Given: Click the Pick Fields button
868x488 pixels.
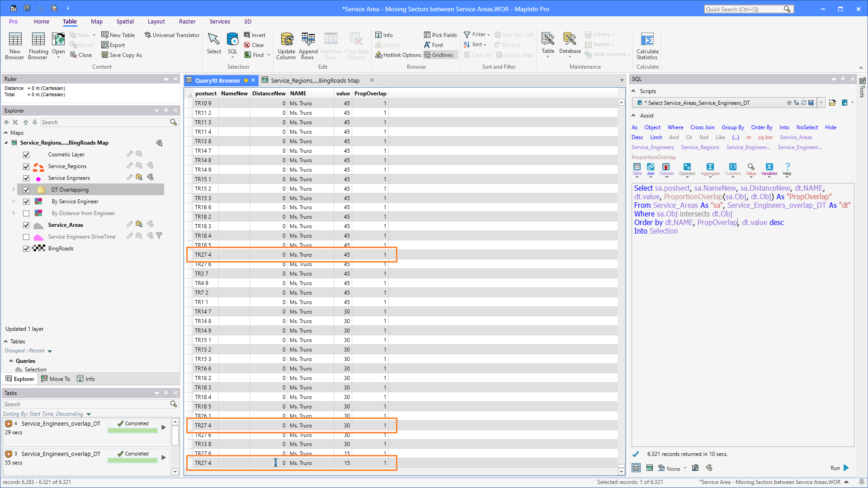Looking at the screenshot, I should pos(440,35).
